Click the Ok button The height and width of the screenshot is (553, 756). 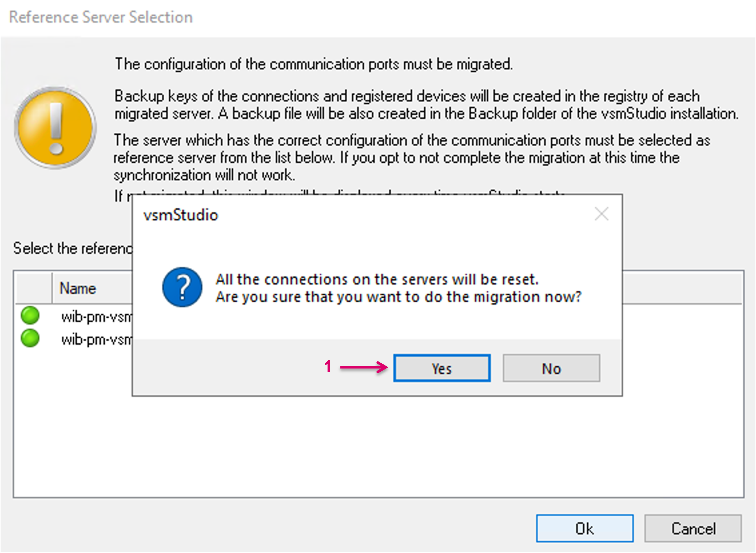click(x=584, y=529)
